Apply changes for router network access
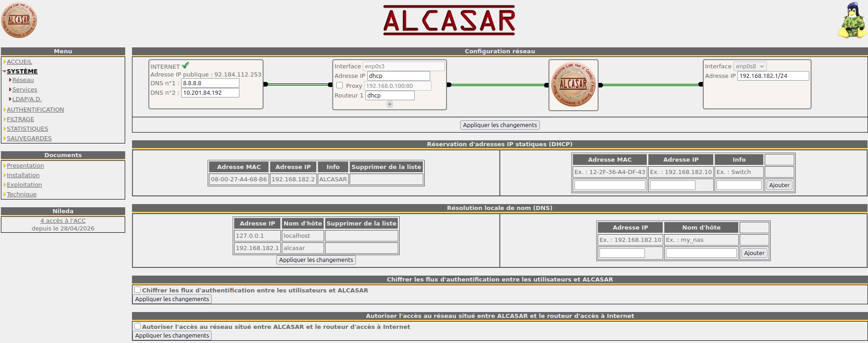The image size is (868, 343). pos(172,335)
